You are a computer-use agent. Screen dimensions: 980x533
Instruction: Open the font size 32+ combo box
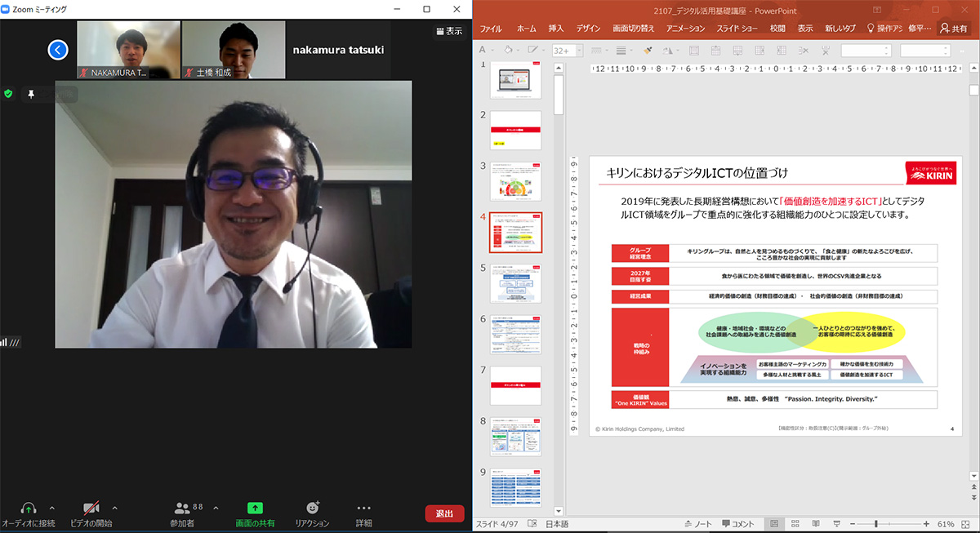pyautogui.click(x=568, y=50)
